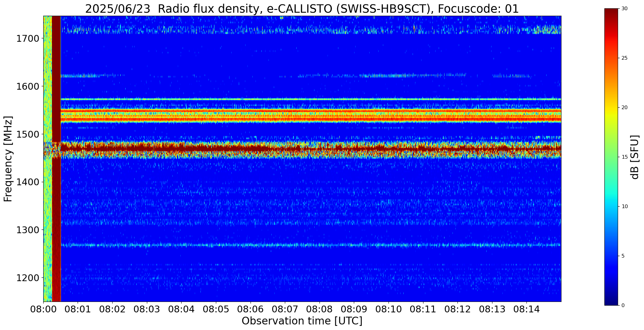Click the 08:12 time tick label
The width and height of the screenshot is (644, 330).
coord(457,309)
